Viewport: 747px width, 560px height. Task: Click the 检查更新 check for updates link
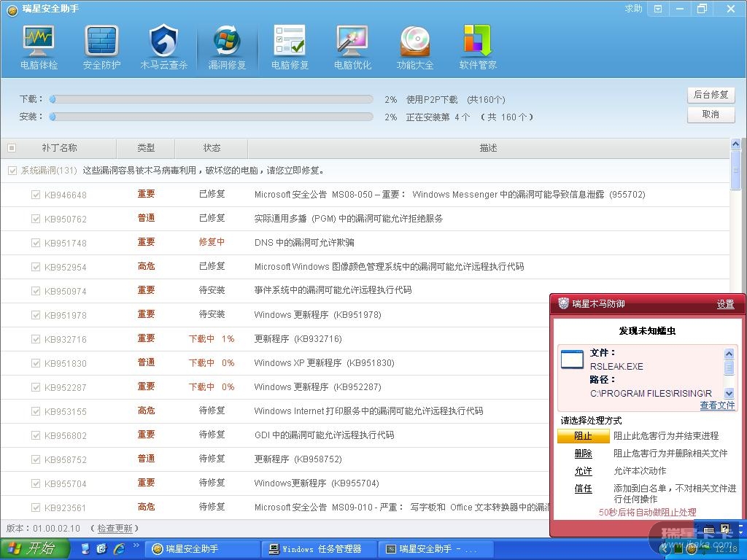(115, 529)
